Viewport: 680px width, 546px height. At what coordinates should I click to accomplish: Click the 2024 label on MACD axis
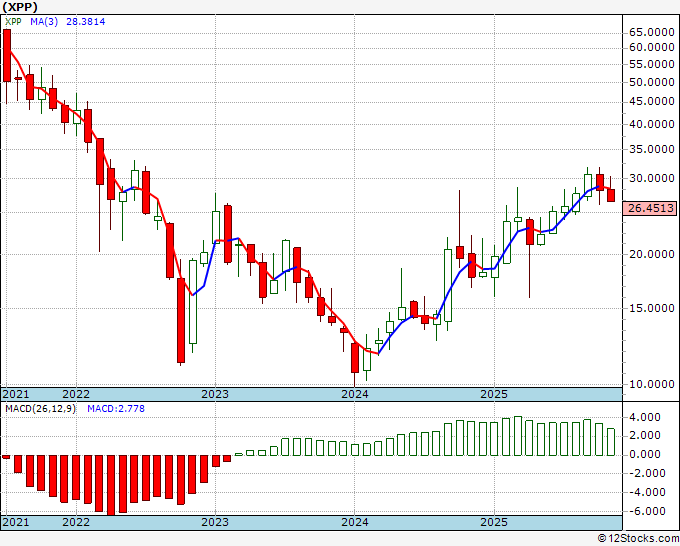pos(355,522)
